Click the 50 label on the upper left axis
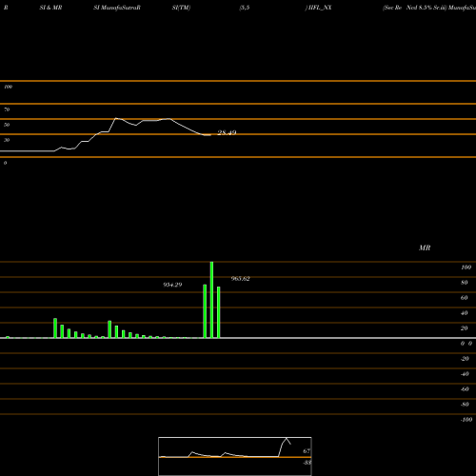 tap(7, 125)
